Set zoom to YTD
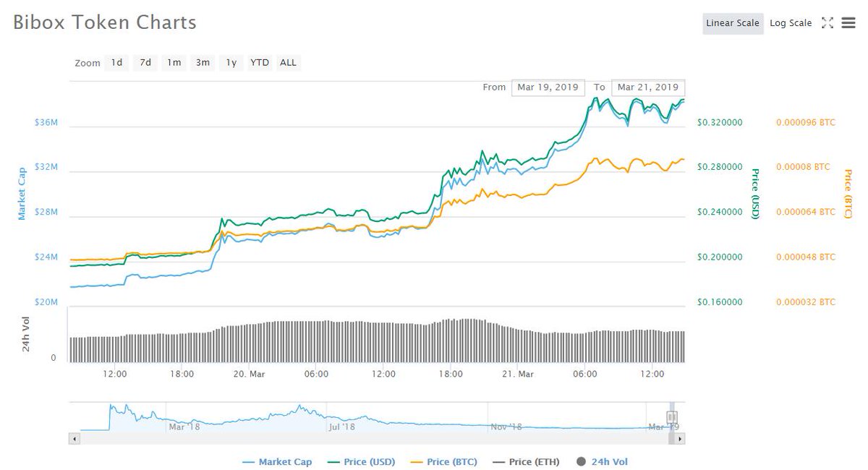Viewport: 868px width, 470px height. coord(260,63)
